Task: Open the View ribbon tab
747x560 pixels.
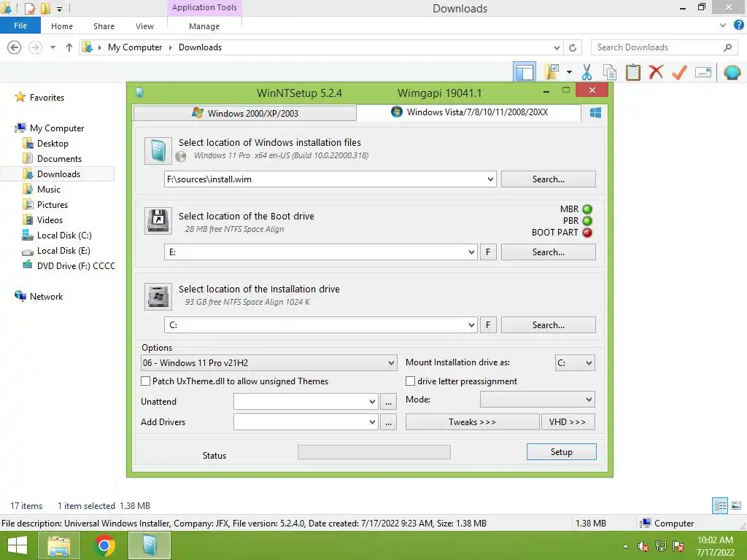Action: click(144, 26)
